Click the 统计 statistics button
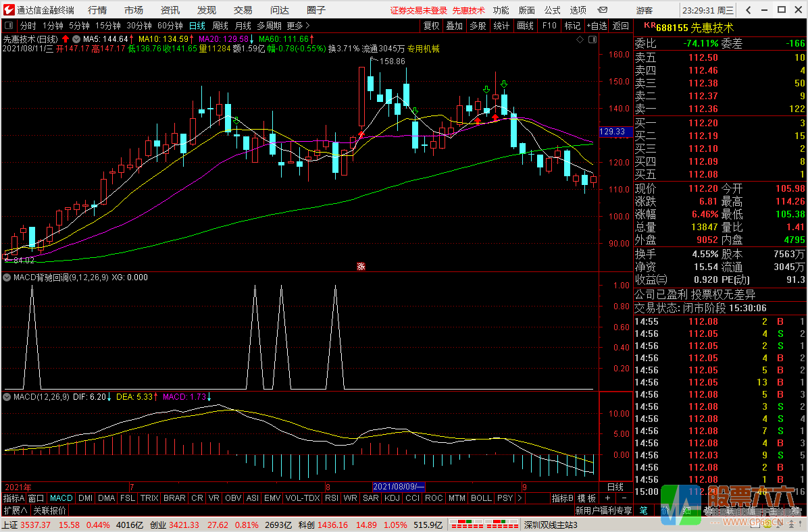Screen dimensions: 808x532 point(501,25)
